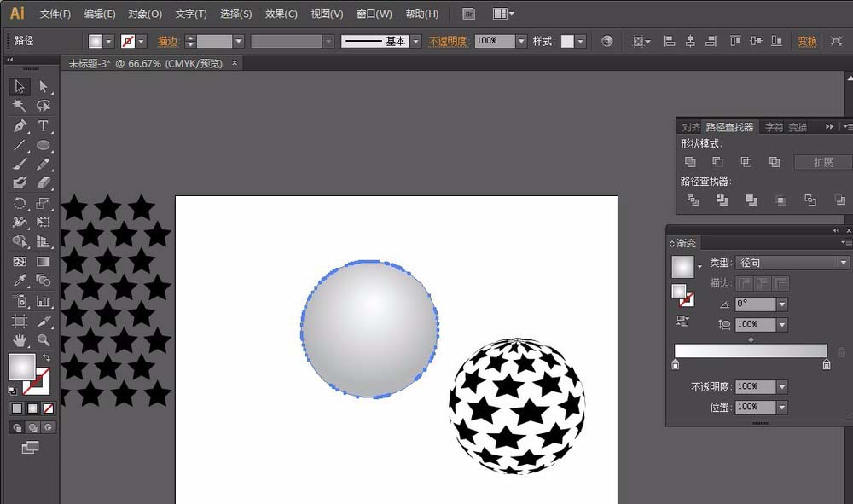This screenshot has width=853, height=504.
Task: Click the 扩展 button in Pathfinder
Action: [822, 162]
